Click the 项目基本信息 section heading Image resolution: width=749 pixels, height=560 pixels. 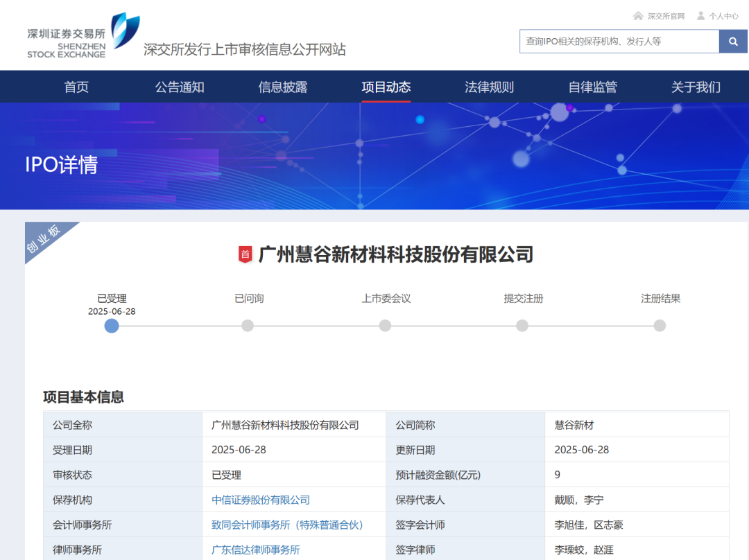click(84, 396)
